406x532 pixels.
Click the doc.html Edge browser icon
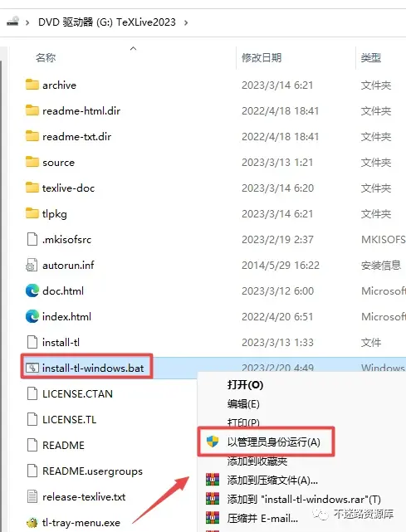(x=32, y=290)
